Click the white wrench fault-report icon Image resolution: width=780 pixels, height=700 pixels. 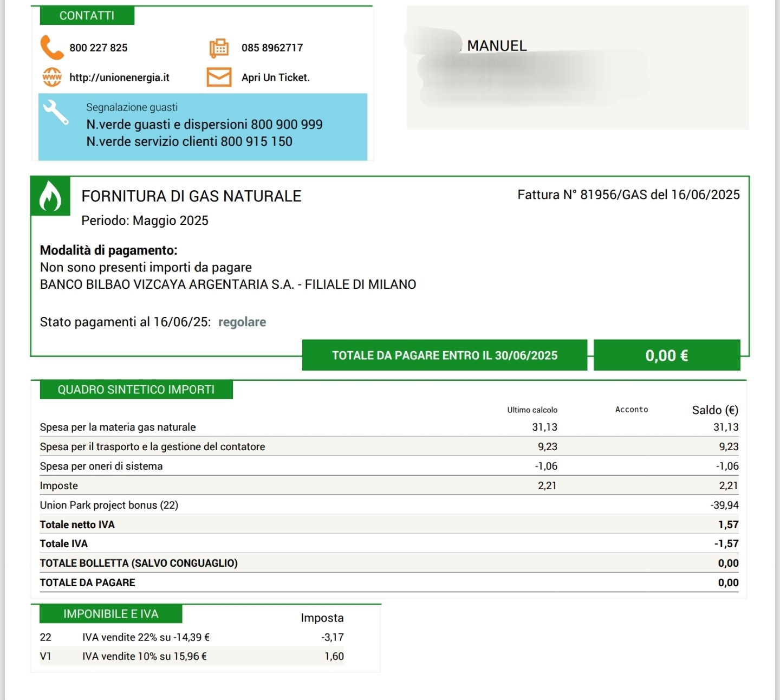pos(56,112)
